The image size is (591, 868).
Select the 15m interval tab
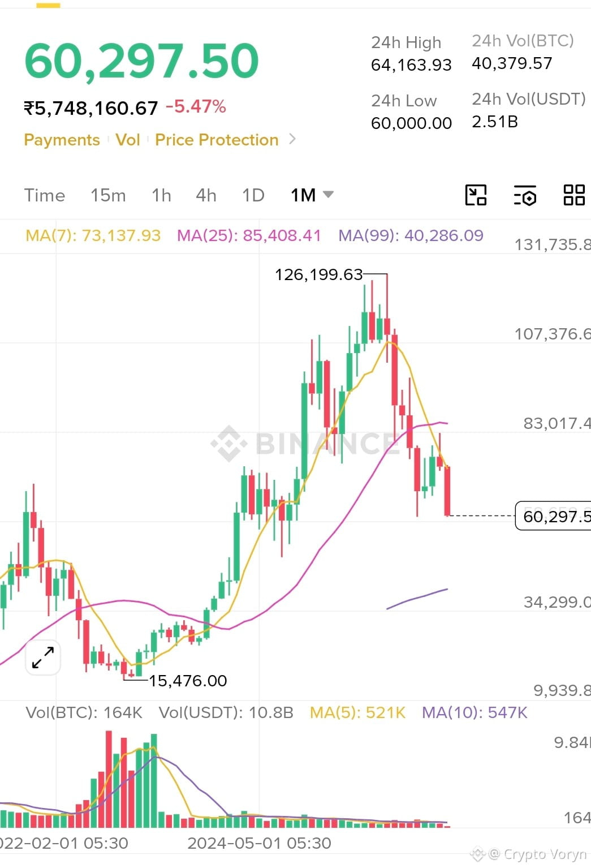coord(108,195)
